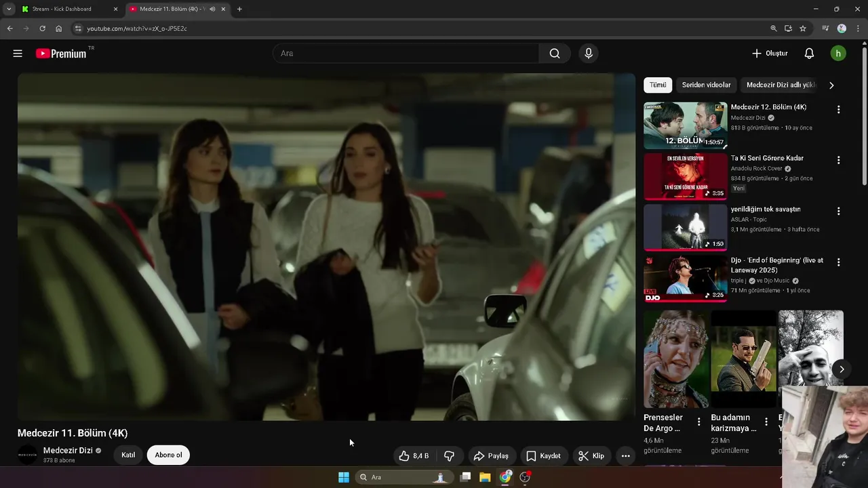Mute the tab via speaker icon
The height and width of the screenshot is (488, 868).
[212, 9]
